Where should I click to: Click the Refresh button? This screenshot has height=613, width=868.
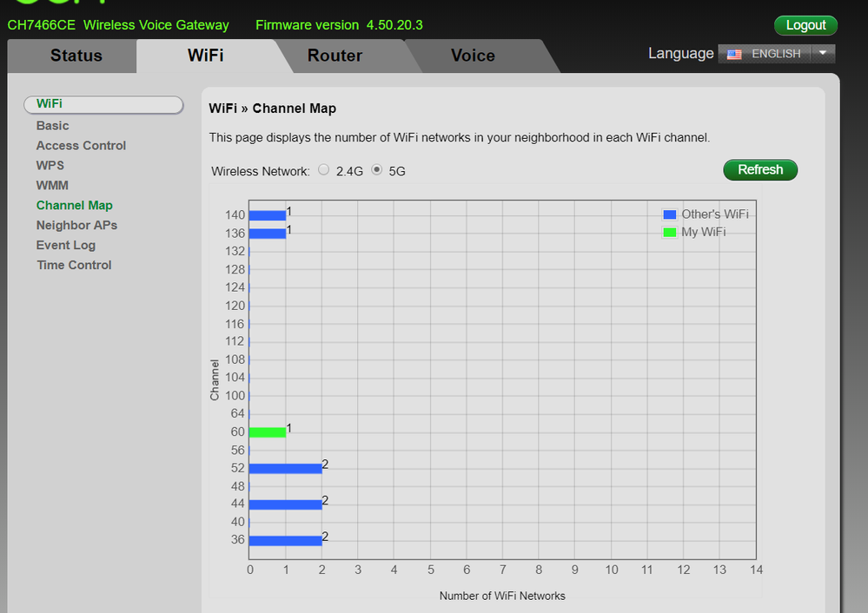759,169
